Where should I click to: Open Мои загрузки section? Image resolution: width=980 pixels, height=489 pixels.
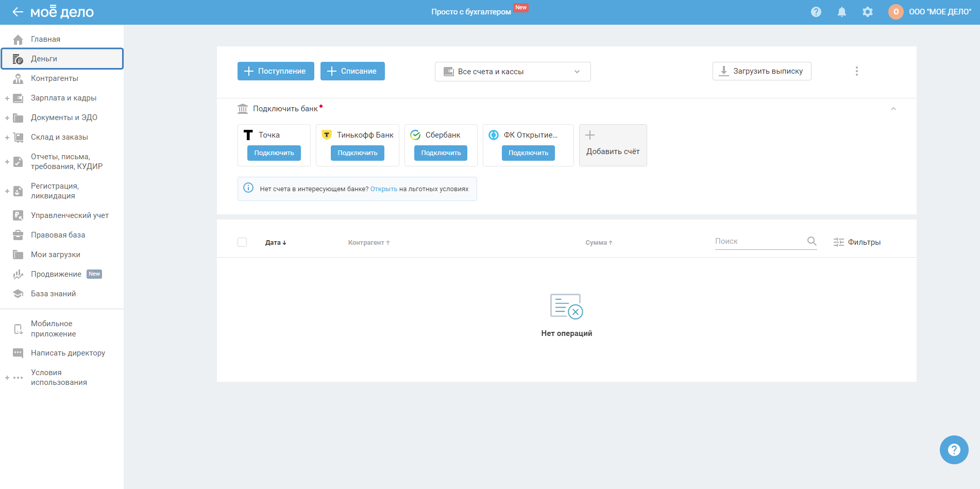click(x=62, y=255)
